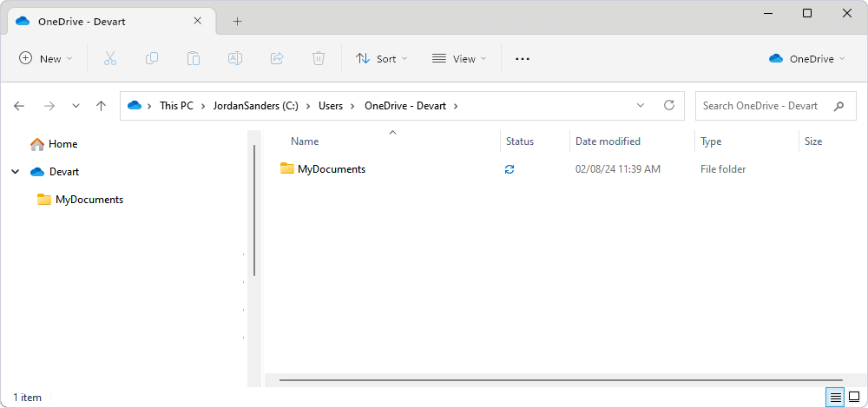Go back with the left arrow

(x=19, y=106)
